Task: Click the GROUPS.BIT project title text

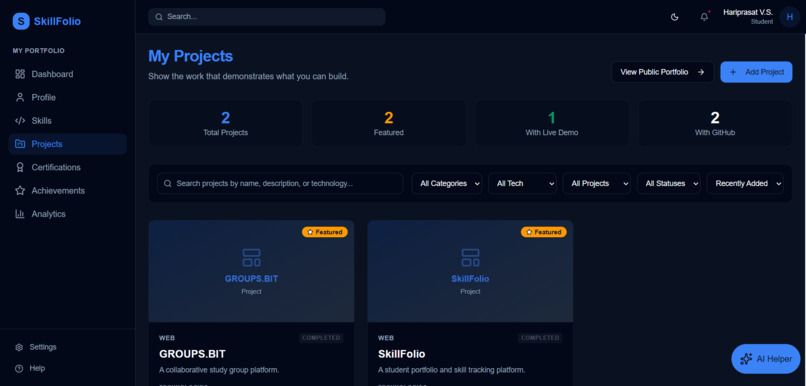Action: pos(192,354)
